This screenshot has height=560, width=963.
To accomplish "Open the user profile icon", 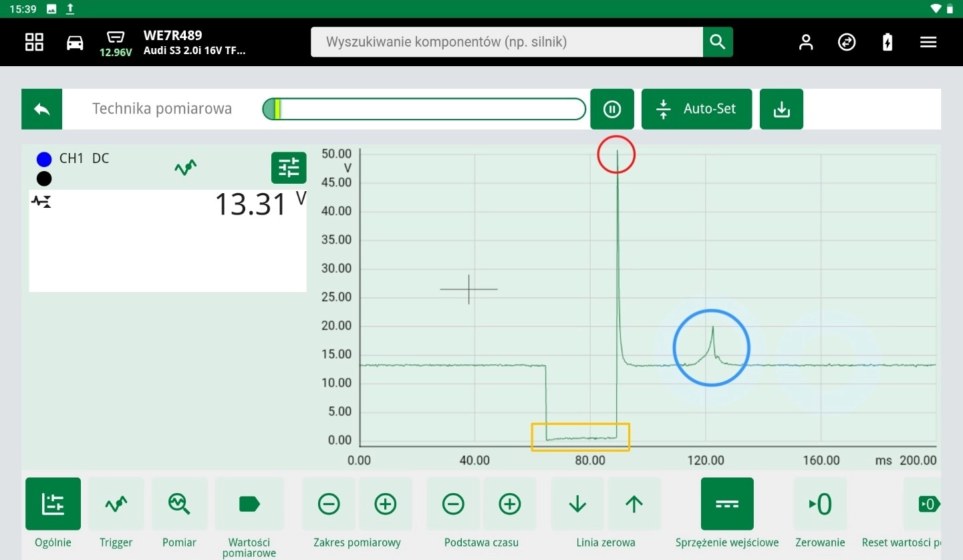I will [x=807, y=42].
